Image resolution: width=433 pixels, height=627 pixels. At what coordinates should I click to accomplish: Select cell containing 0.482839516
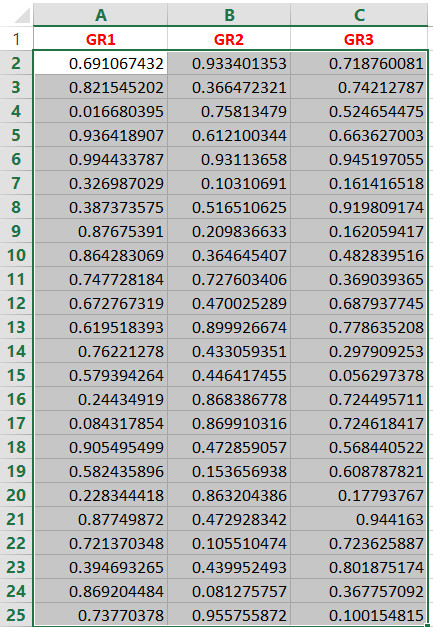tap(359, 255)
